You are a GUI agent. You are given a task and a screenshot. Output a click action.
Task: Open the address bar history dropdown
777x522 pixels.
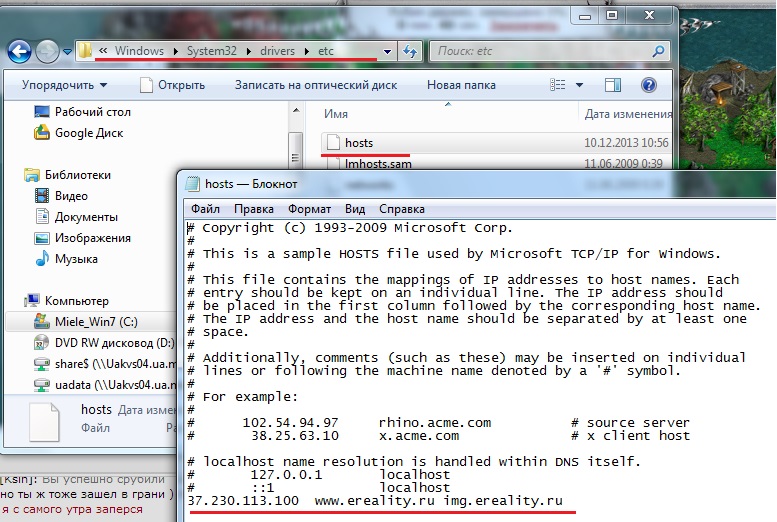click(x=388, y=51)
